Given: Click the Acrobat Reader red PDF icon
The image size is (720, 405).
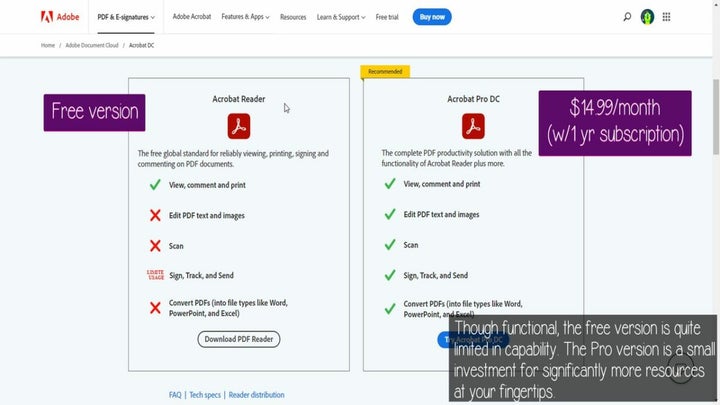Looking at the screenshot, I should [x=239, y=126].
